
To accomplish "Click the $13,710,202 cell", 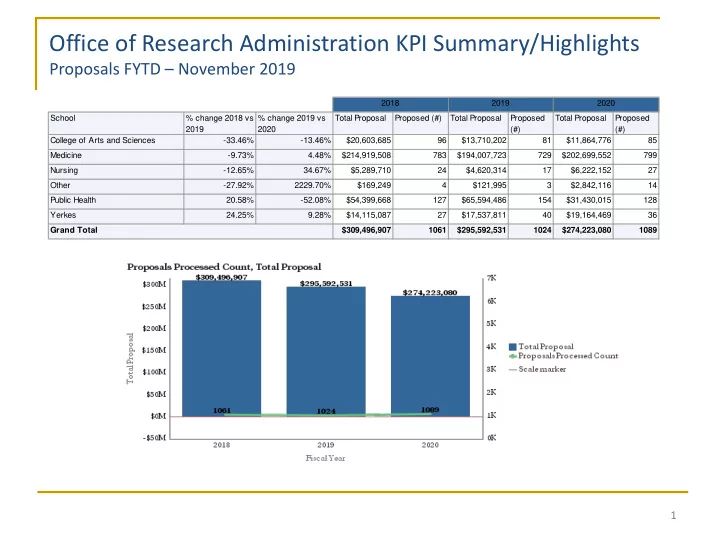I will coord(478,141).
